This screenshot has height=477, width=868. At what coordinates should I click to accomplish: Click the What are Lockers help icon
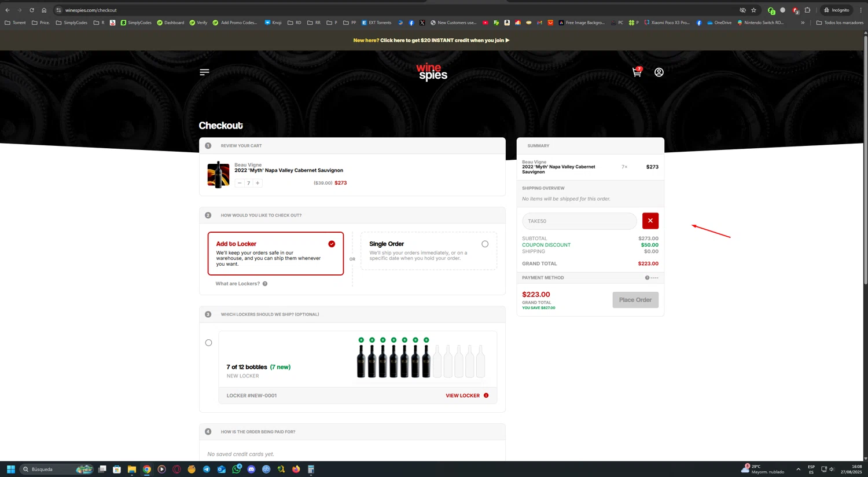tap(265, 284)
